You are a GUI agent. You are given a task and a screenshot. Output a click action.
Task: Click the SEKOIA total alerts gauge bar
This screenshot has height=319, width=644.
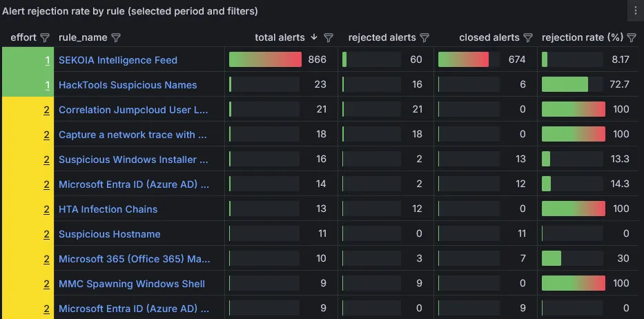(x=265, y=59)
